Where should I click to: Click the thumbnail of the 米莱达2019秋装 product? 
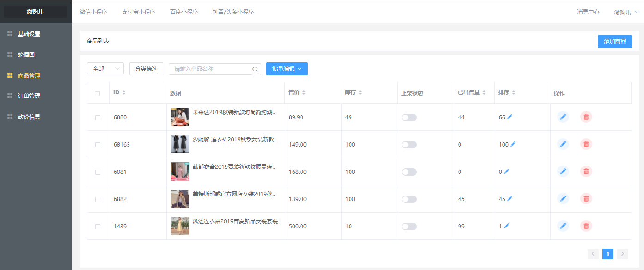pyautogui.click(x=180, y=117)
